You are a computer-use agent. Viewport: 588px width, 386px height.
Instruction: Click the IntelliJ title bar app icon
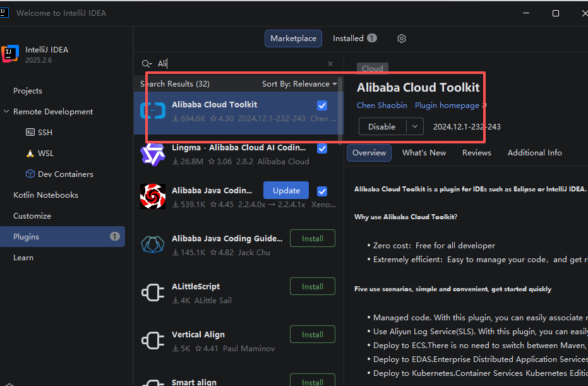point(4,13)
